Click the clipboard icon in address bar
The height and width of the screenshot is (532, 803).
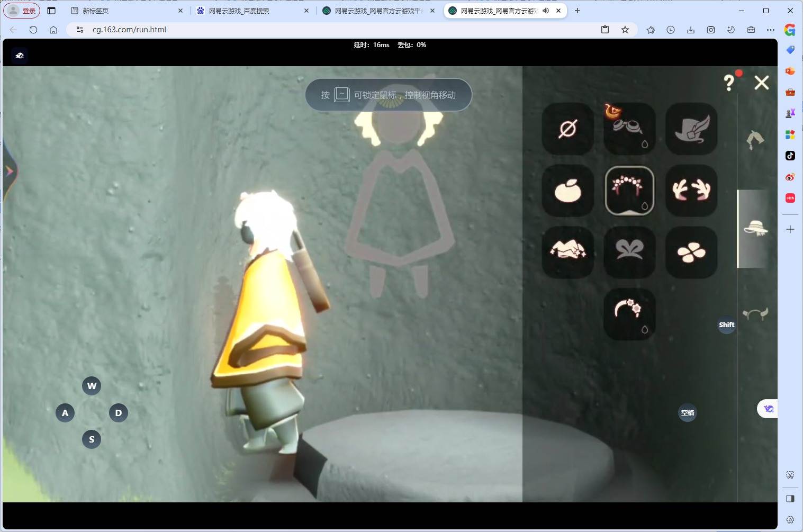[x=605, y=30]
